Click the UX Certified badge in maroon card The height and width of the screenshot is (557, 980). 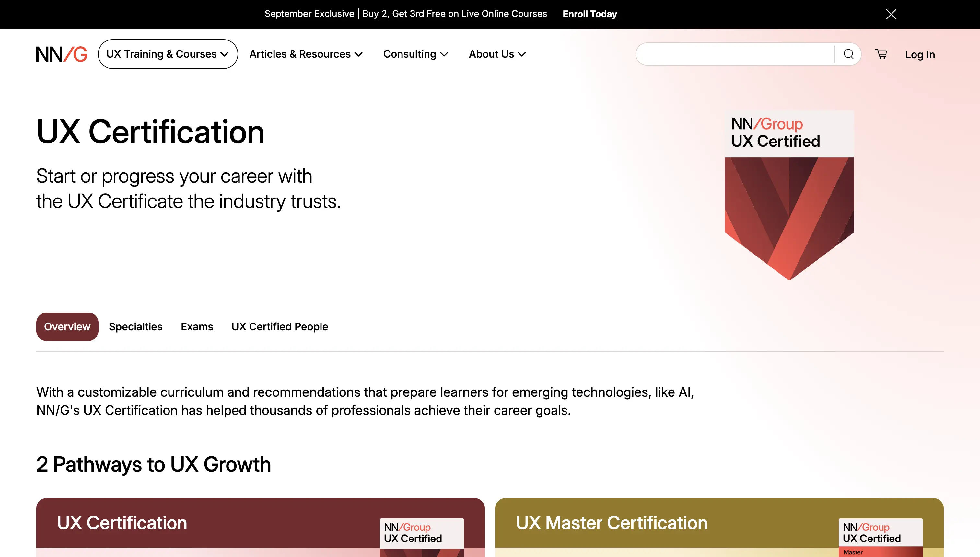[x=422, y=538]
